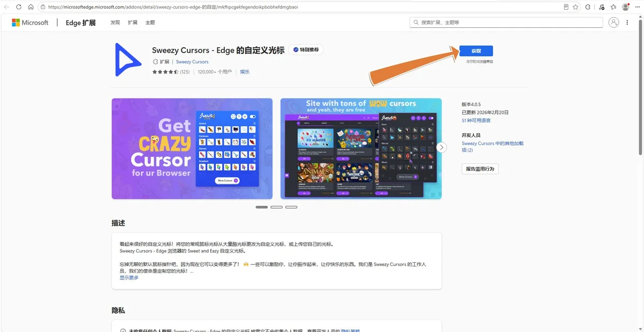Click the browser address bar URL
The width and height of the screenshot is (644, 332).
[173, 7]
